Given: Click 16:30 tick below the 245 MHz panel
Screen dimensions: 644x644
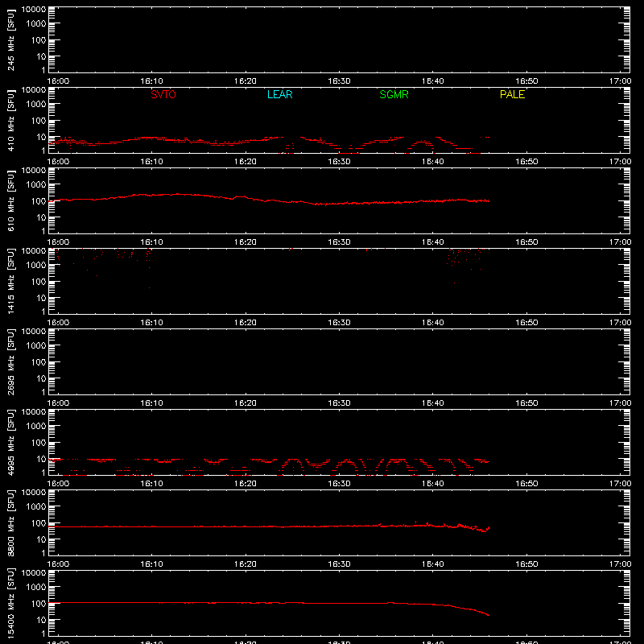Looking at the screenshot, I should tap(339, 81).
